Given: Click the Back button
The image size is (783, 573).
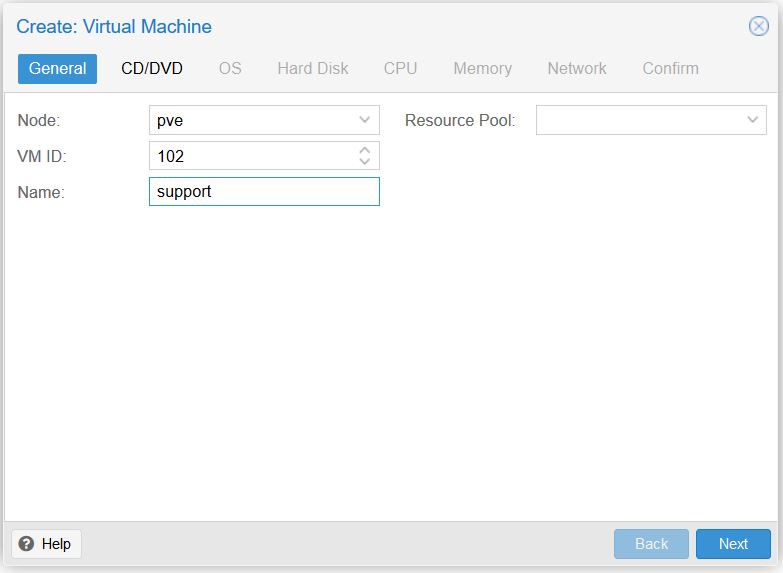Looking at the screenshot, I should point(651,544).
